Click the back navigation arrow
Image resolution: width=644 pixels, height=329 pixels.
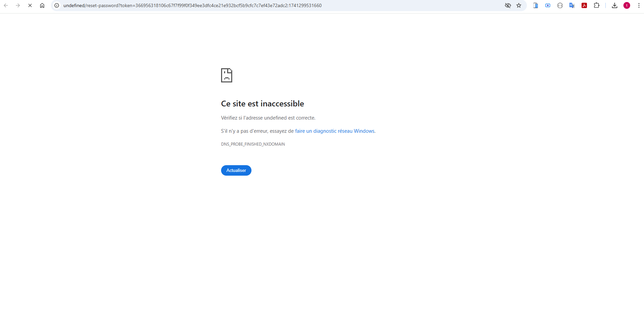click(6, 5)
